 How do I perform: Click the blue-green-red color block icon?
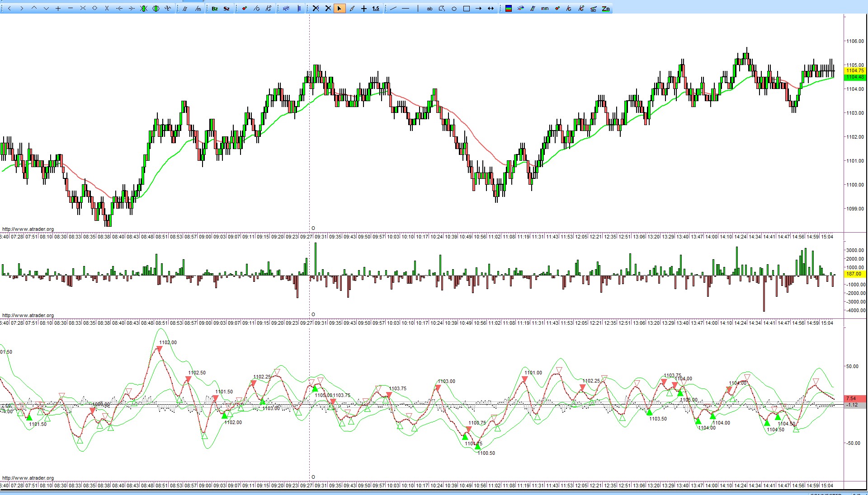(x=509, y=9)
